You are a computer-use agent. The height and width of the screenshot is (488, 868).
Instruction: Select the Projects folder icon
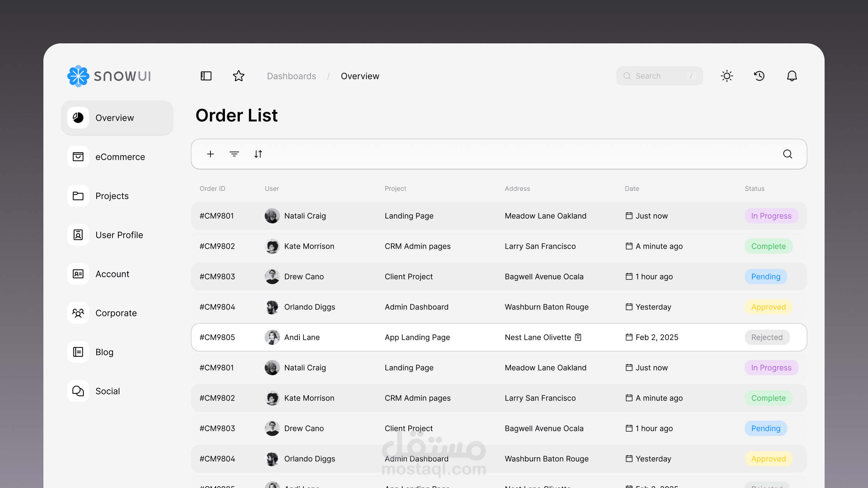coord(78,196)
